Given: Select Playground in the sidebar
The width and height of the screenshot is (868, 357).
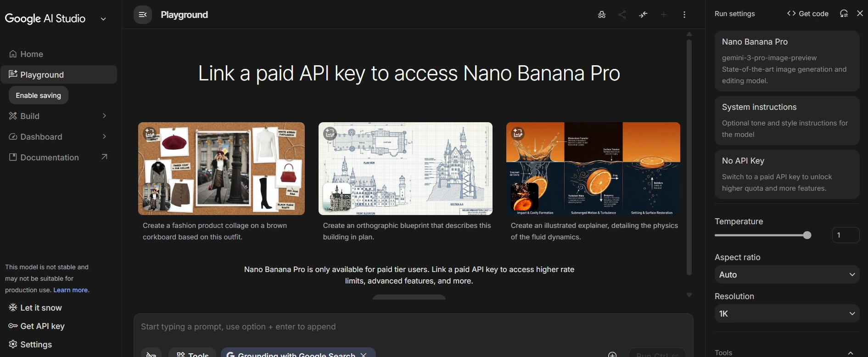Looking at the screenshot, I should point(59,74).
